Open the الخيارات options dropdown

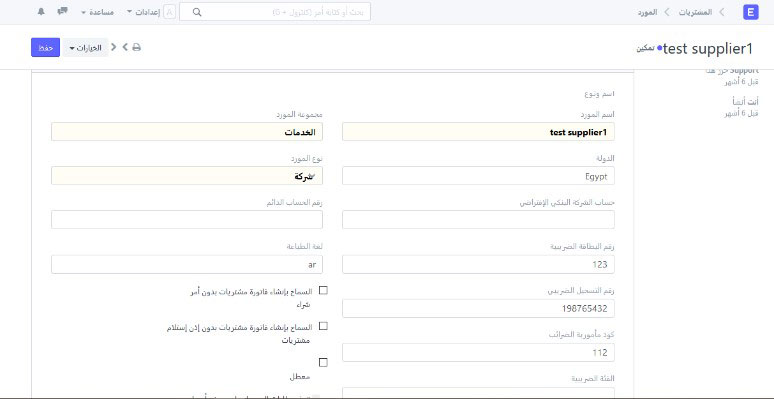[85, 47]
